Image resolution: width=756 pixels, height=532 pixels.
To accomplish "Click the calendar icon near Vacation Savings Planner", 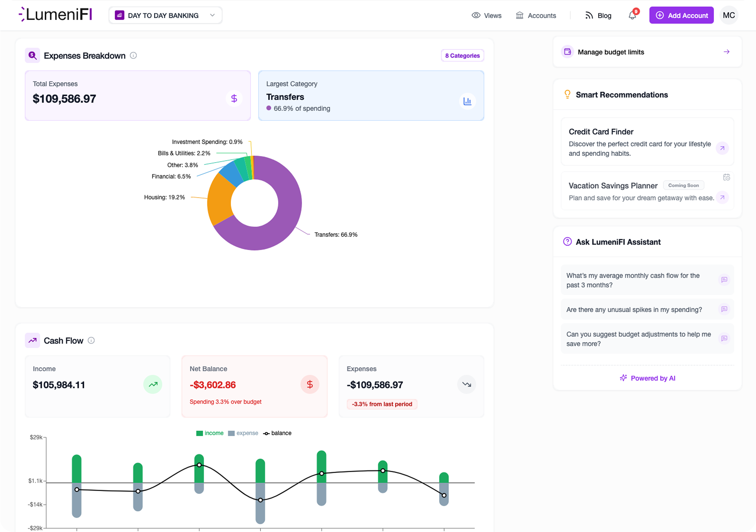I will coord(727,177).
